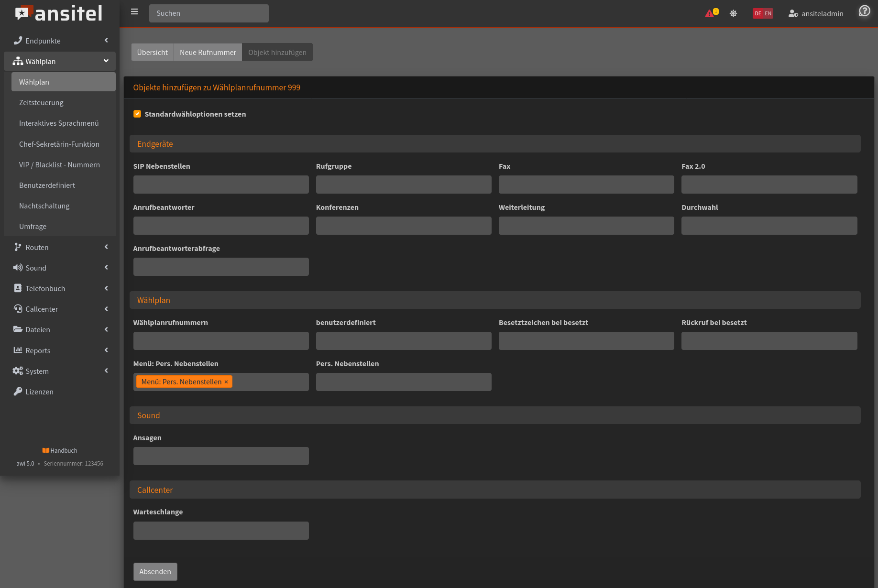Image resolution: width=878 pixels, height=588 pixels.
Task: Click the ansiteladmin user icon
Action: tap(793, 13)
